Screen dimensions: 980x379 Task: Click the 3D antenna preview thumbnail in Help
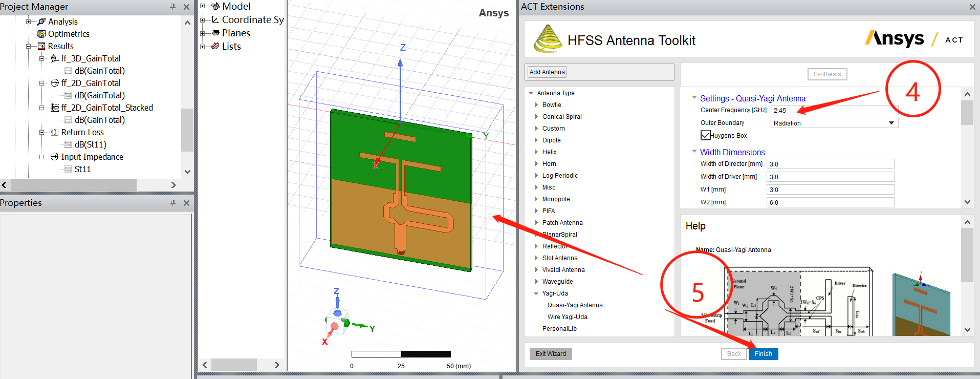point(921,304)
